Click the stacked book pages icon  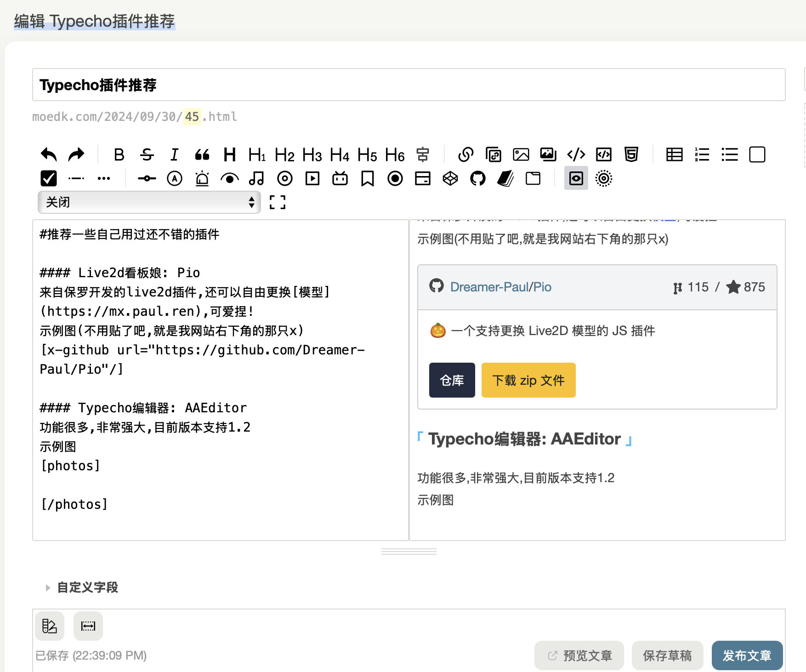point(505,178)
